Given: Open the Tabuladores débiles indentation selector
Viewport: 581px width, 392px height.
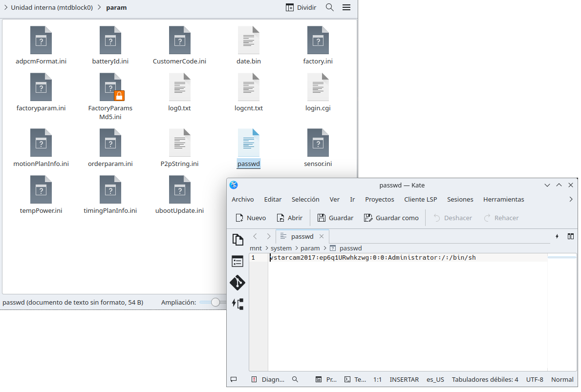Looking at the screenshot, I should click(485, 379).
